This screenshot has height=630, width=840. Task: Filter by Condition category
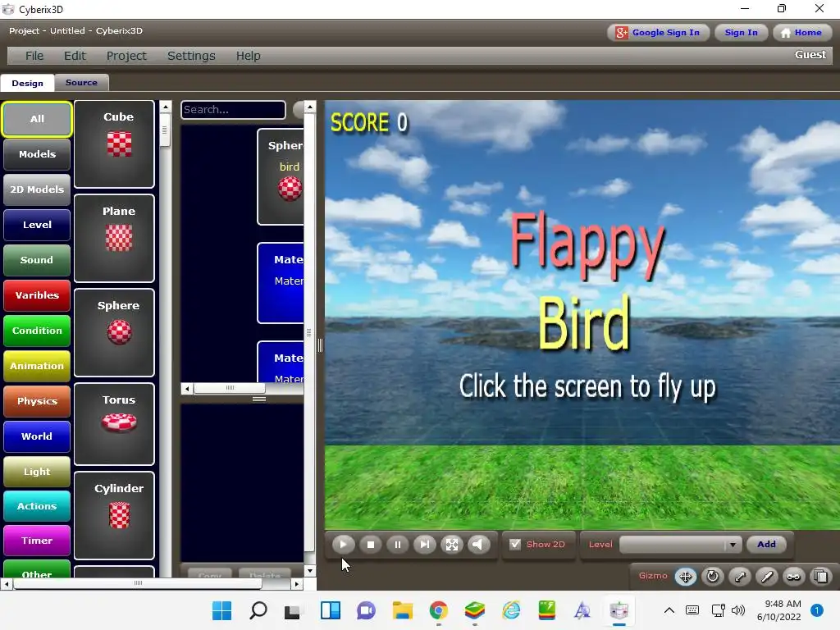(x=37, y=331)
